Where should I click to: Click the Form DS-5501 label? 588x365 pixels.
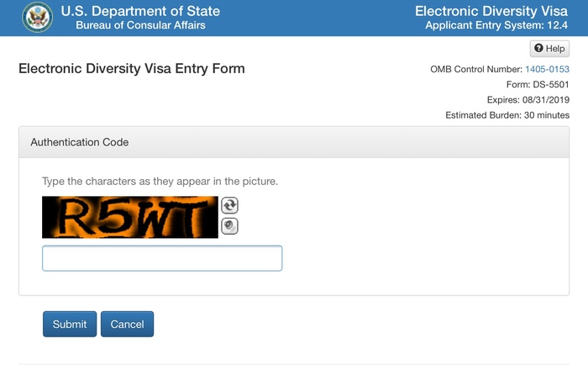click(530, 84)
